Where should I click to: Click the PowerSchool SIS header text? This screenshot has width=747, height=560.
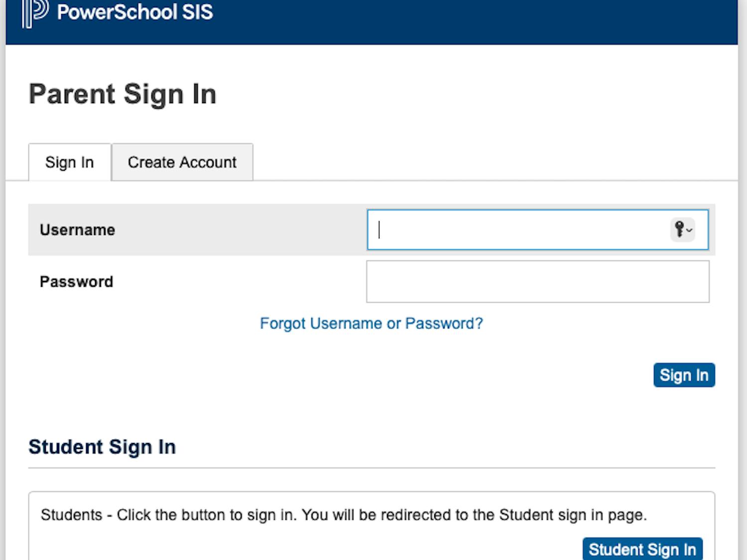(135, 13)
